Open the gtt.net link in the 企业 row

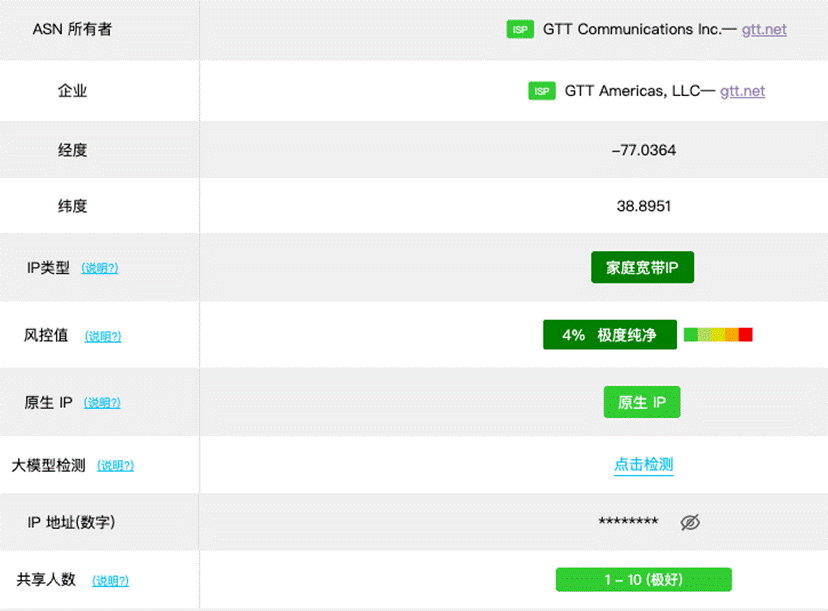[x=742, y=91]
